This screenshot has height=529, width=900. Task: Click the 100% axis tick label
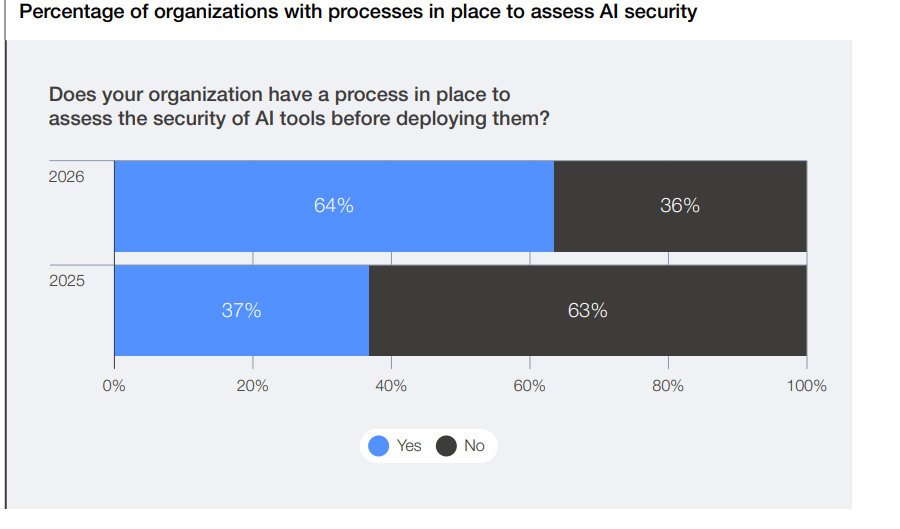point(806,386)
